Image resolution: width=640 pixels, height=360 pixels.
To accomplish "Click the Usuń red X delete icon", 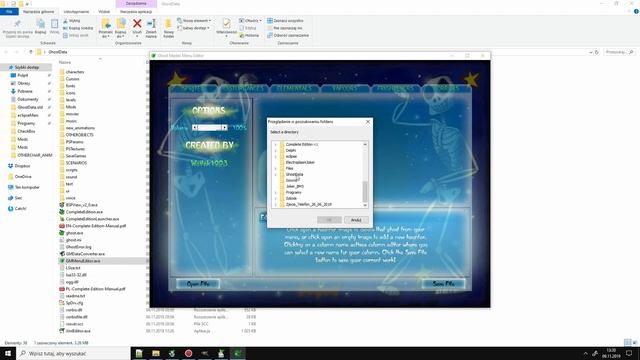I will (137, 24).
